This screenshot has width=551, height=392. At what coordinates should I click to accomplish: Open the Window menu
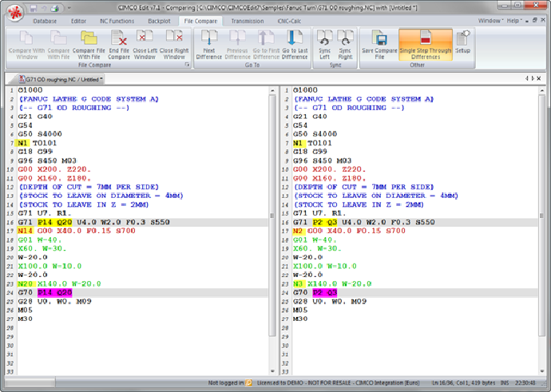click(x=490, y=21)
